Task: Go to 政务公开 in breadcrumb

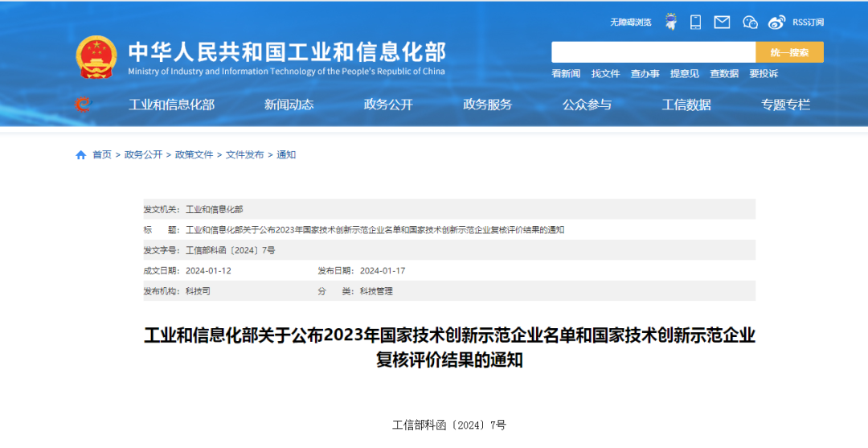Action: (x=143, y=155)
